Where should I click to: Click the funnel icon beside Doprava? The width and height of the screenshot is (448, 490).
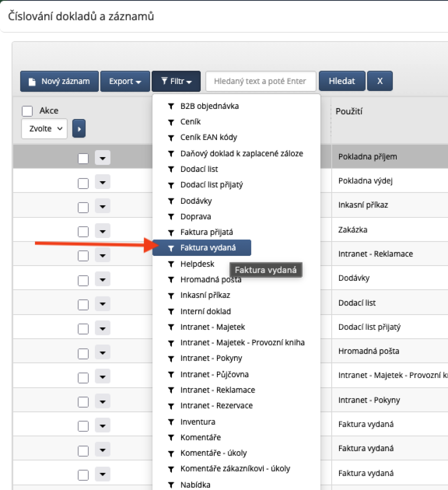pyautogui.click(x=171, y=217)
